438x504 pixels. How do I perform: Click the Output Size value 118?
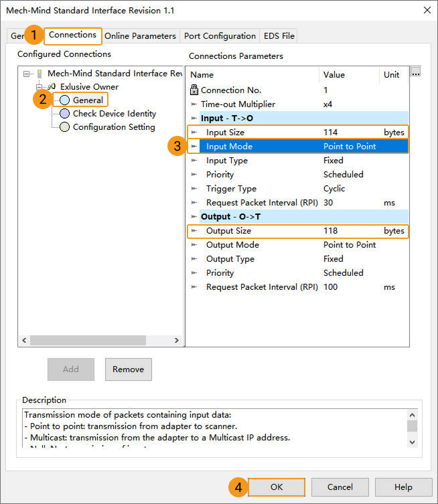tap(331, 230)
